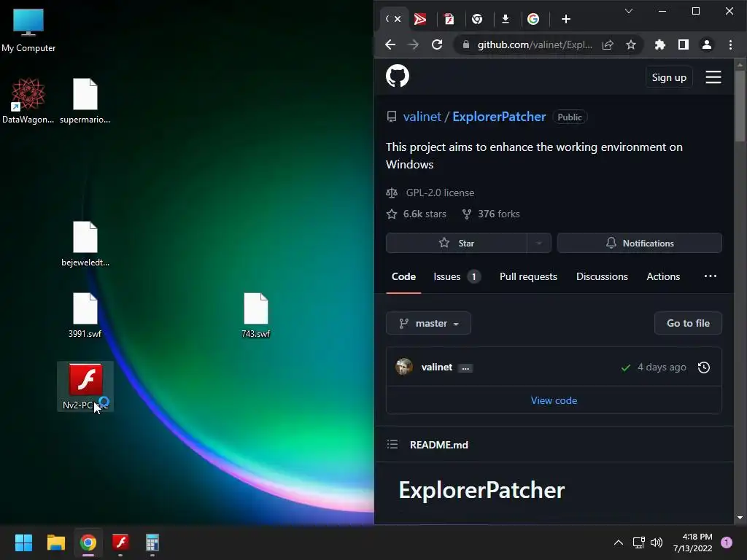
Task: Open Chrome extensions puzzle icon
Action: tap(659, 44)
